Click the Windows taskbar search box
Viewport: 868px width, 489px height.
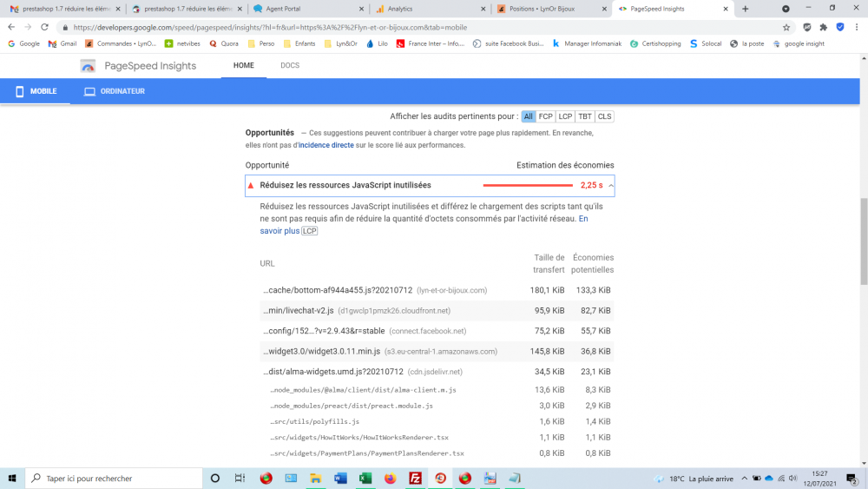(114, 478)
